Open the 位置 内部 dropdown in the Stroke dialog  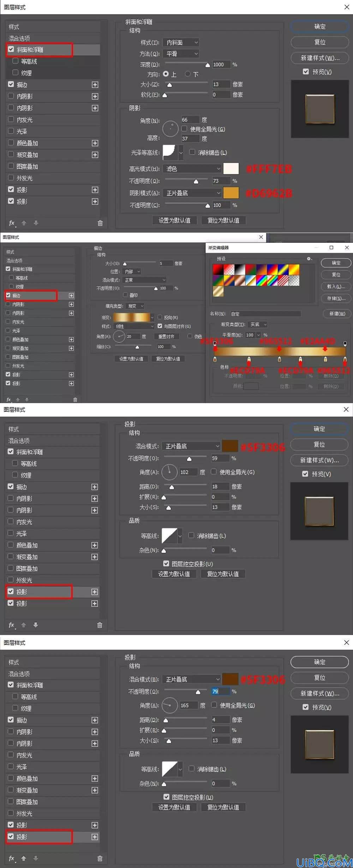coord(132,271)
